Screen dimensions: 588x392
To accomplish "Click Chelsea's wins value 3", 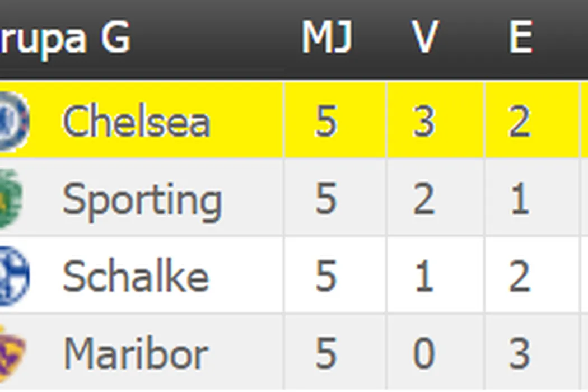I will click(424, 122).
